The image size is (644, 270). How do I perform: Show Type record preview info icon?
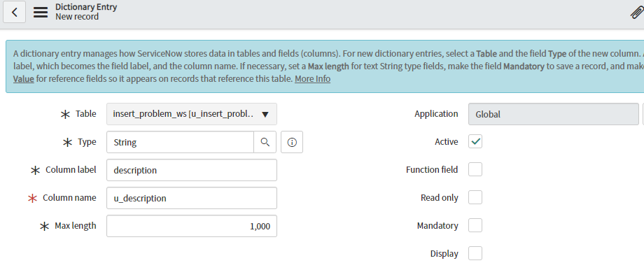(292, 142)
